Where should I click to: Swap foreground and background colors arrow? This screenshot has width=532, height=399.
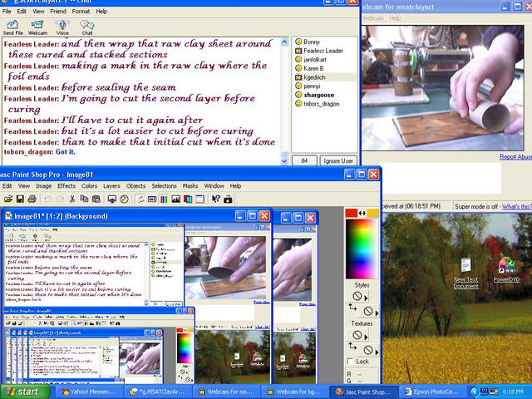point(362,213)
